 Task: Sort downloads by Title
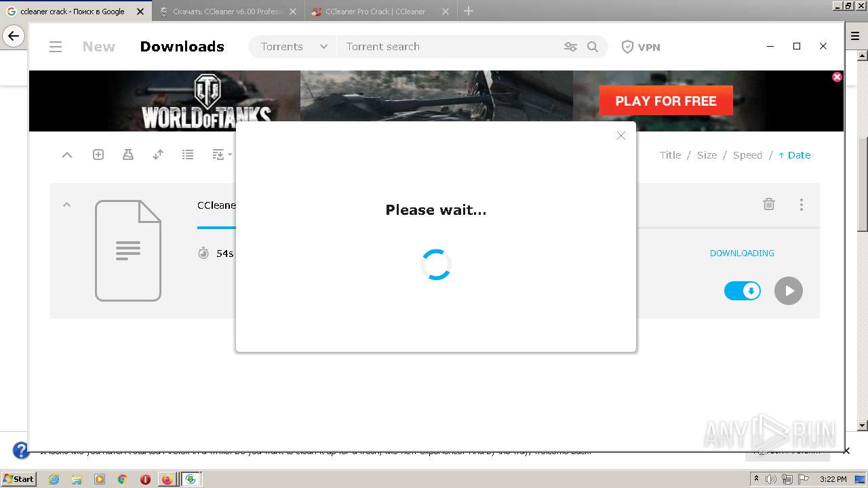[x=670, y=155]
